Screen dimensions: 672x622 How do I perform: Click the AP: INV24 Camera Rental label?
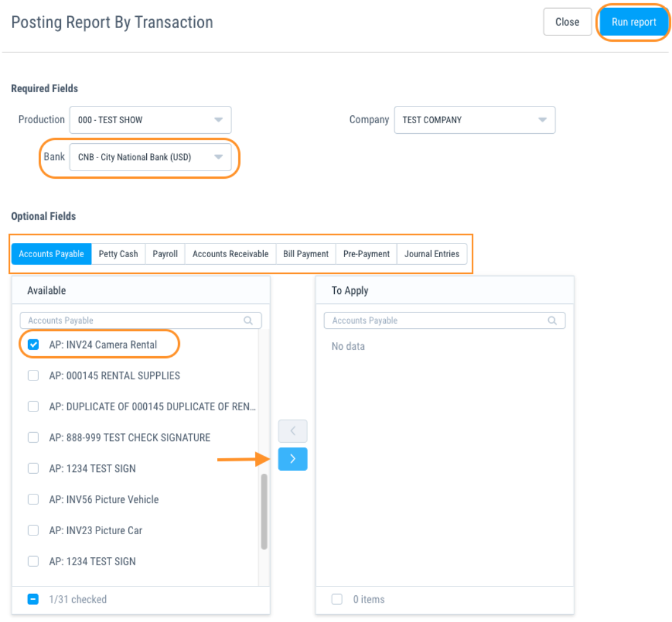[x=103, y=344]
